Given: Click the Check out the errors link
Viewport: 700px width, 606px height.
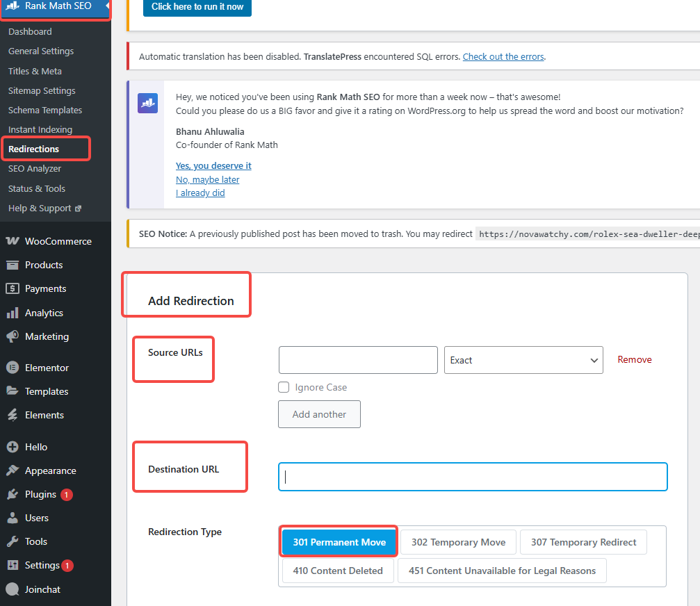Looking at the screenshot, I should (503, 56).
